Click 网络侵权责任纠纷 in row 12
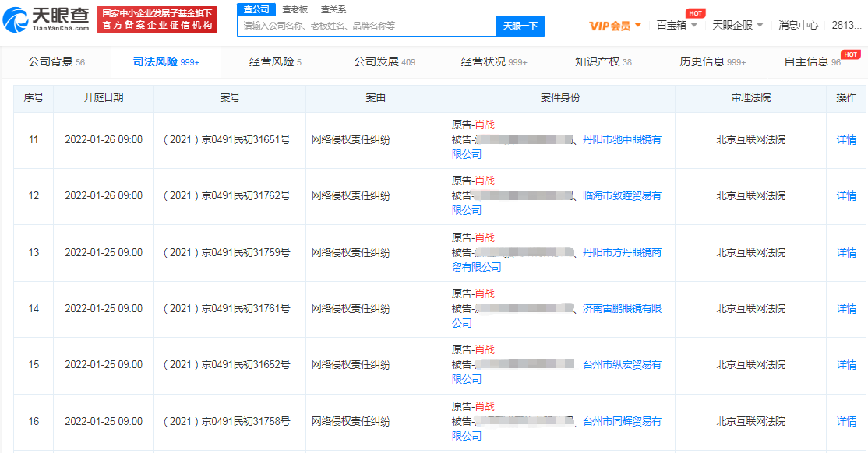Image resolution: width=868 pixels, height=453 pixels. pyautogui.click(x=351, y=196)
